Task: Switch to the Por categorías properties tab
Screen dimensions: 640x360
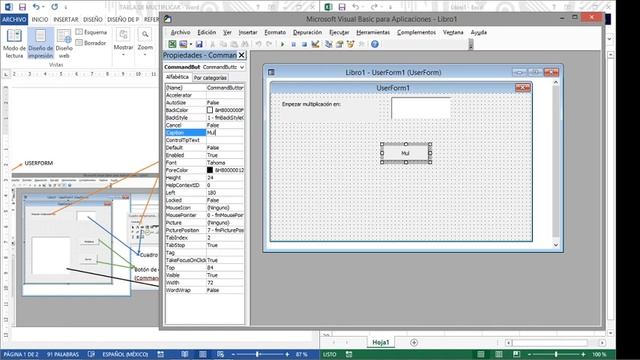Action: [x=210, y=78]
